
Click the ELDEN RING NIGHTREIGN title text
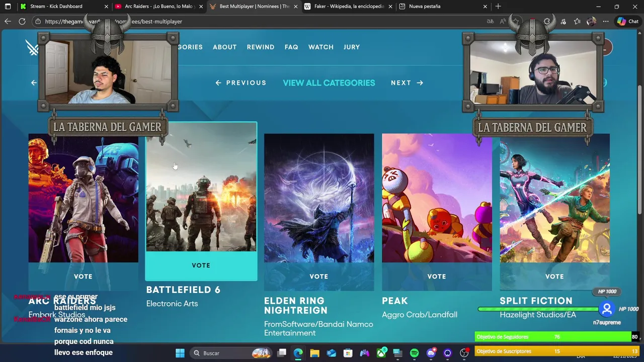(x=296, y=306)
